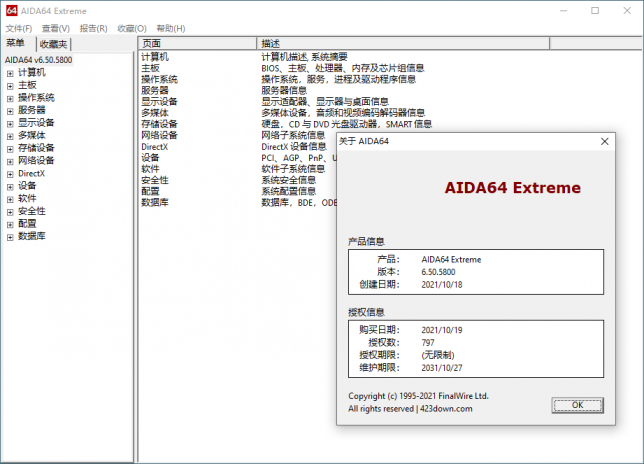Click description 服务器信息
The height and width of the screenshot is (464, 644).
coord(284,90)
